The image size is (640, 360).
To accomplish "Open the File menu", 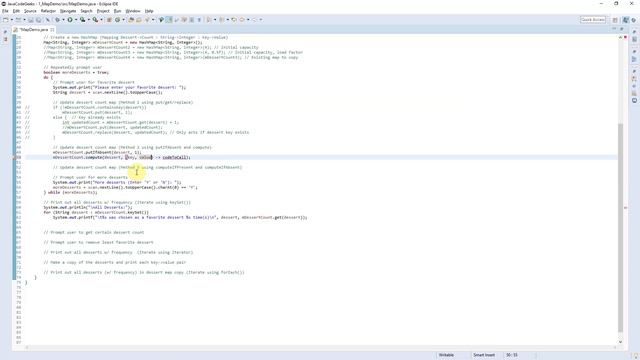I will tap(5, 11).
